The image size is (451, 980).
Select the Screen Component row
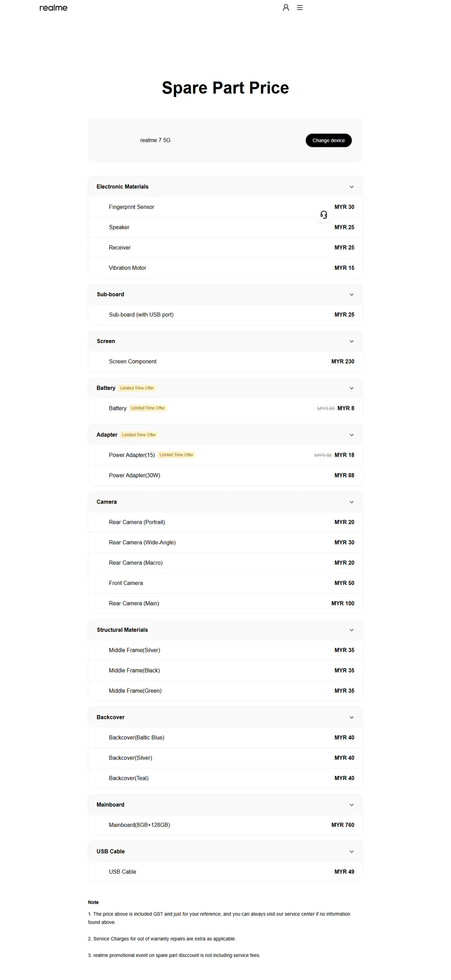pos(225,362)
